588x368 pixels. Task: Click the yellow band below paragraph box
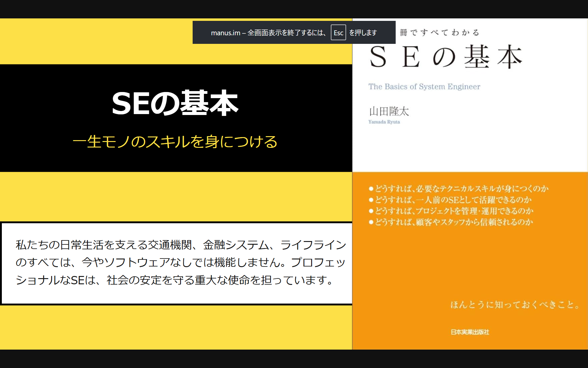coord(176,328)
